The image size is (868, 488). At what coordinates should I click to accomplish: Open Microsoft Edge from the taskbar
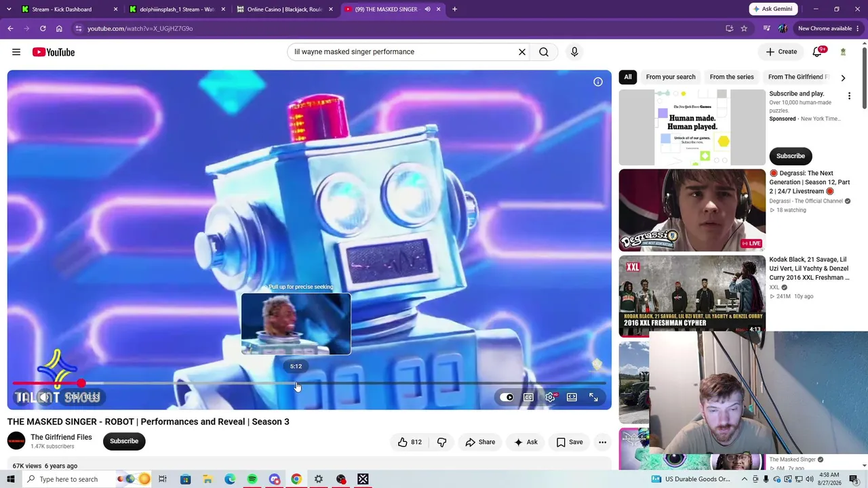pos(230,479)
